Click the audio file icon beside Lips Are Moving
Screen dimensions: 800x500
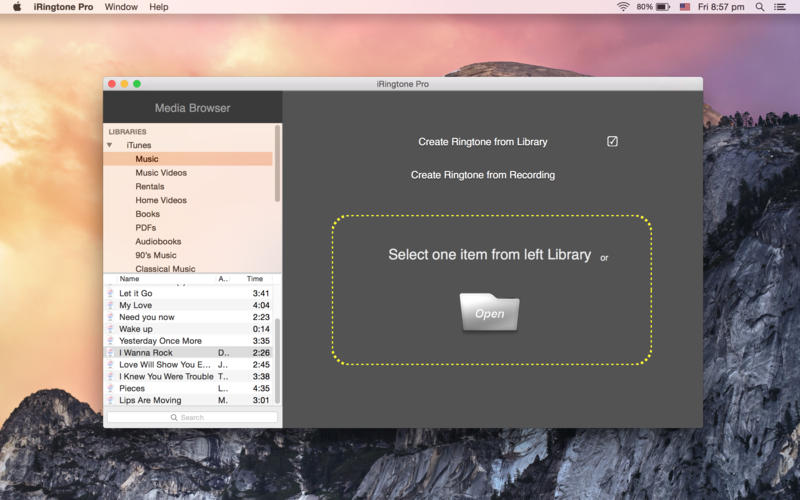click(110, 400)
